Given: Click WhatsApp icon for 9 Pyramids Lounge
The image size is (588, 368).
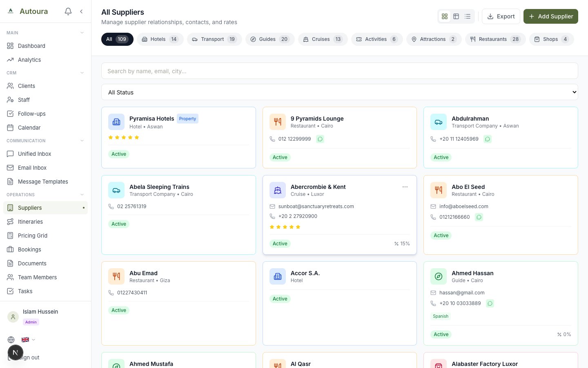Looking at the screenshot, I should tap(320, 139).
